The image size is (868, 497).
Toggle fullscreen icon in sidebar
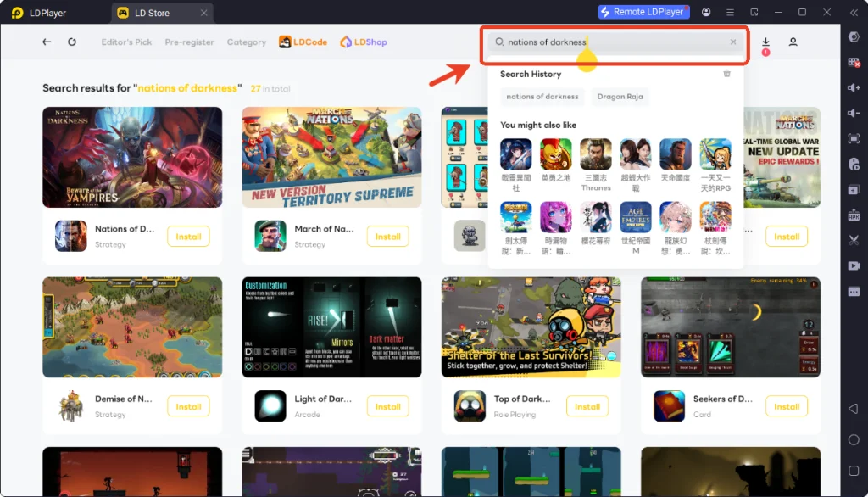pos(854,138)
